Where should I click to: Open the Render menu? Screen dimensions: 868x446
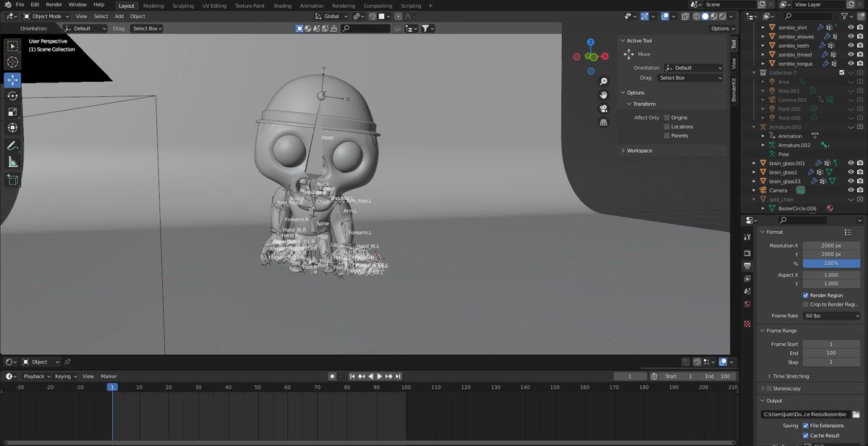coord(54,4)
